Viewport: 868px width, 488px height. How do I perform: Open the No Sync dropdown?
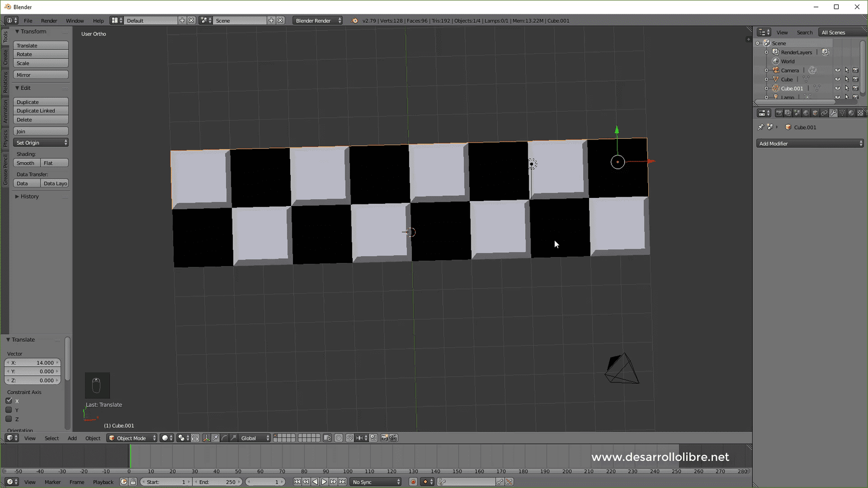coord(376,482)
